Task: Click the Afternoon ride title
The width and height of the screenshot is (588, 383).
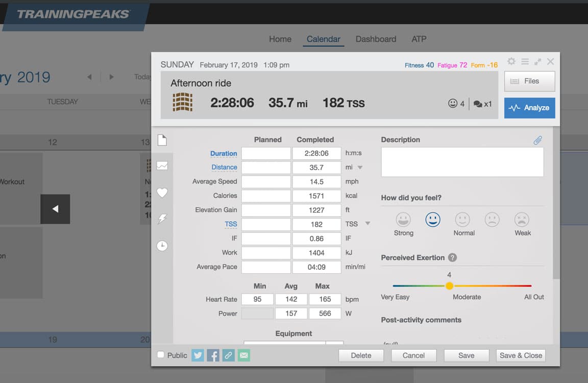Action: (201, 83)
